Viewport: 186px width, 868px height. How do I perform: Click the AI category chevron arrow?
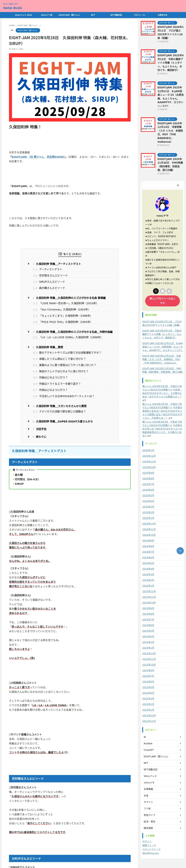[180, 737]
